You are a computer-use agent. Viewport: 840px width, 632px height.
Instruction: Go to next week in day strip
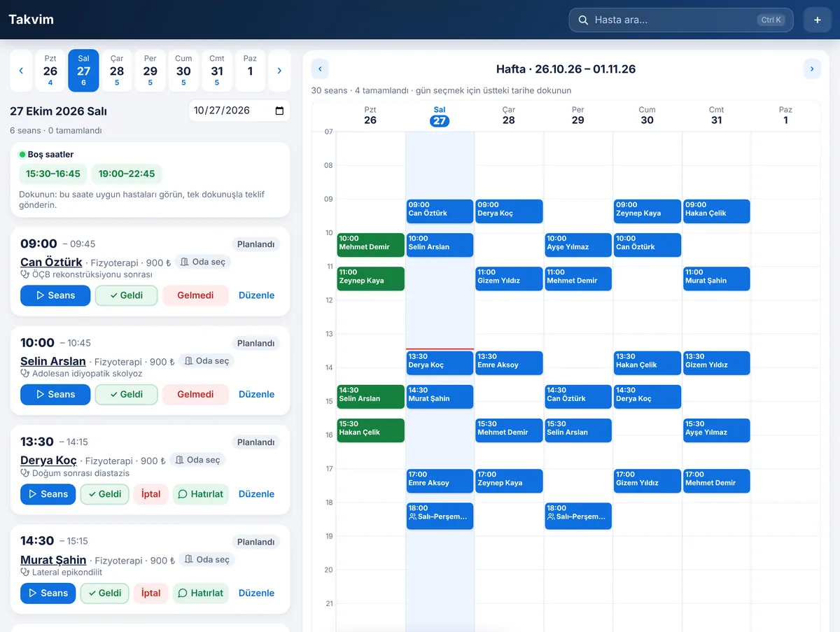pos(279,71)
